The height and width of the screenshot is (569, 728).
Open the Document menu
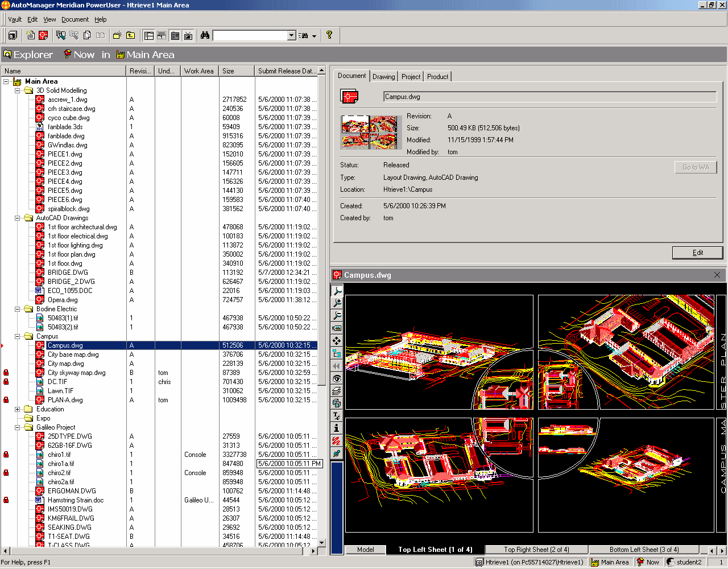(75, 19)
